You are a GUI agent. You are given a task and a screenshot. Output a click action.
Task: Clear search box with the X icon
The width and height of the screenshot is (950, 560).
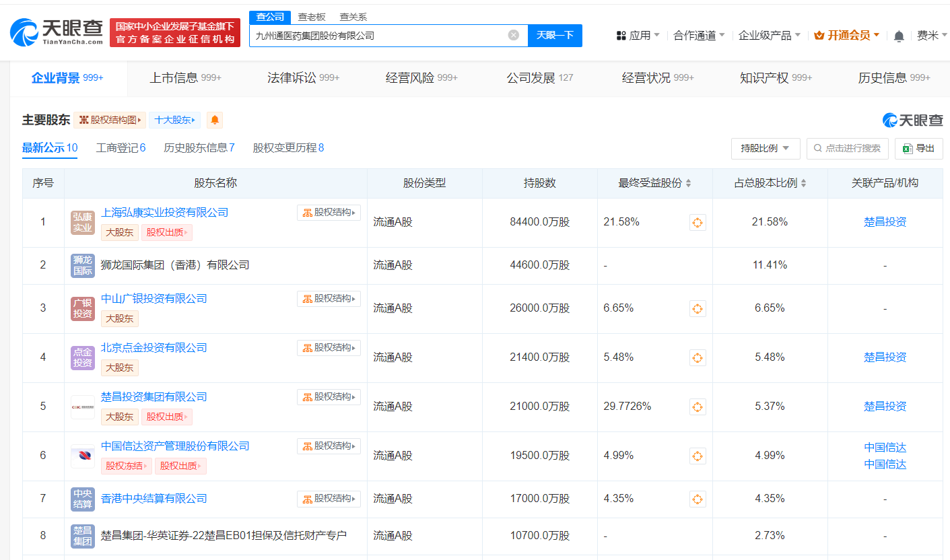click(514, 35)
